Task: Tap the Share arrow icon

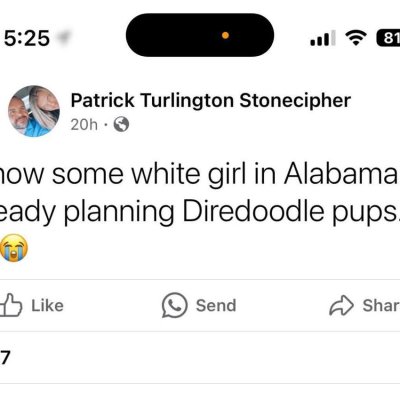Action: tap(341, 305)
